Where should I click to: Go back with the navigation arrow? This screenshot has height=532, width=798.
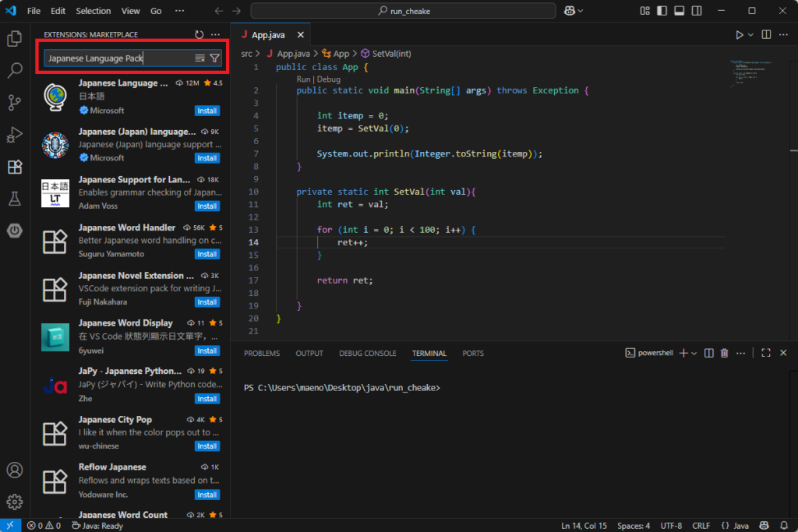click(219, 11)
